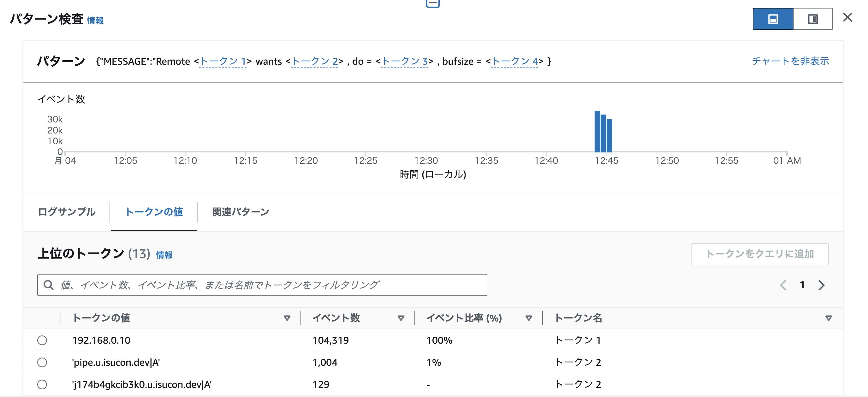Select the radio button for 192.168.0.10
Image resolution: width=868 pixels, height=397 pixels.
tap(43, 340)
